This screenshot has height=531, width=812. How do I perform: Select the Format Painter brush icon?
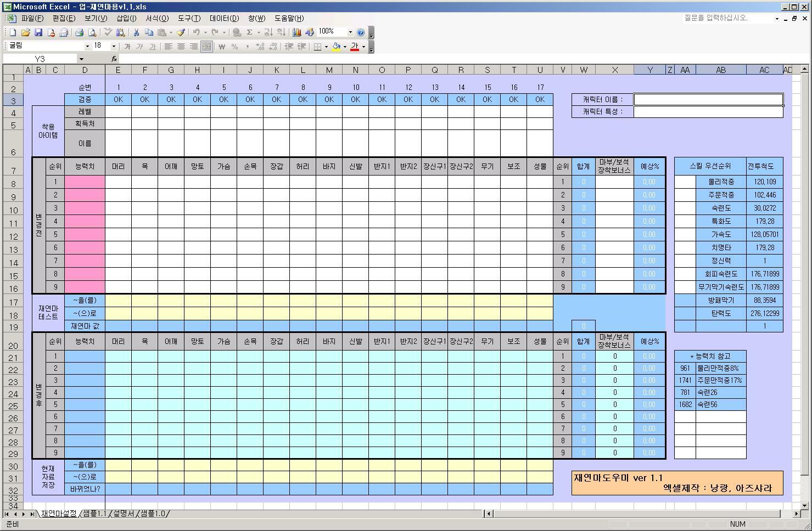tap(181, 32)
